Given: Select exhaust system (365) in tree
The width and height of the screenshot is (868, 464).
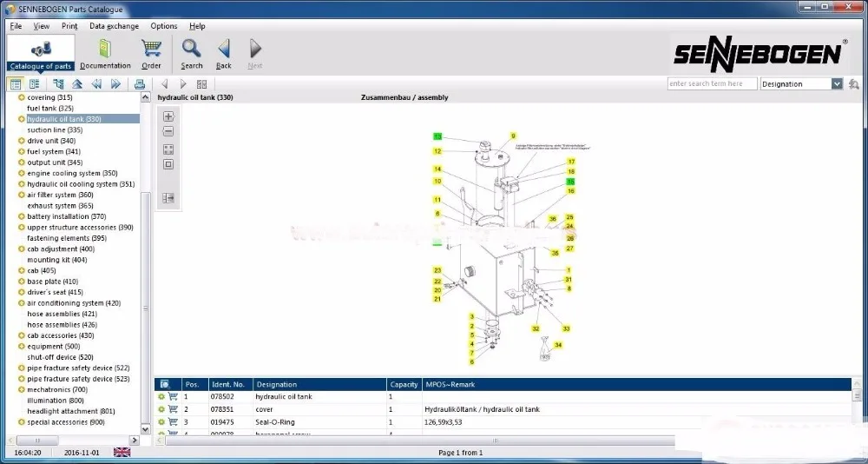Looking at the screenshot, I should 61,206.
